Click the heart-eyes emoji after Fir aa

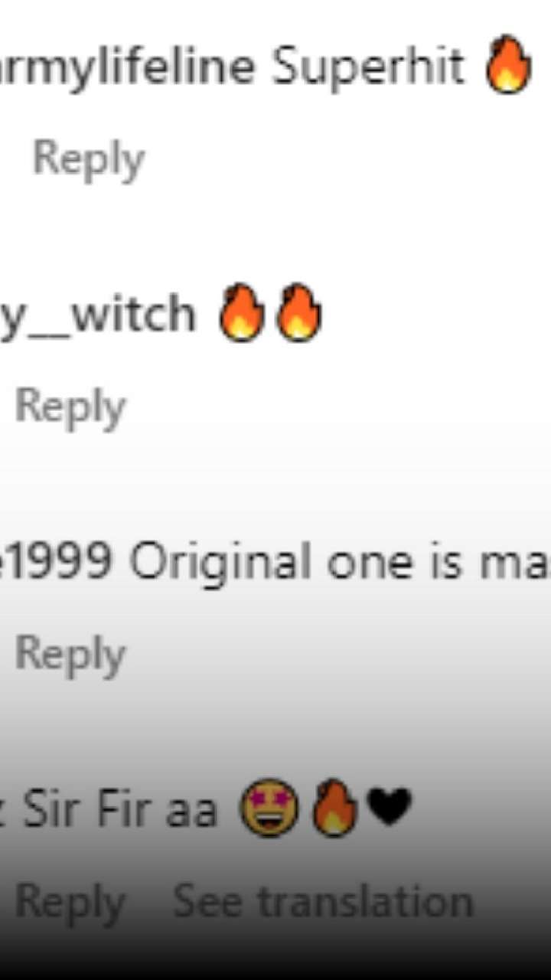coord(271,808)
